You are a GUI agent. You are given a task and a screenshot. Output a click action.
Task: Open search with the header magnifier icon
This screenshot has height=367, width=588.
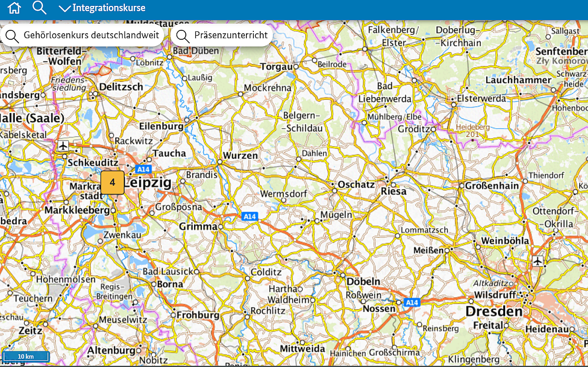39,8
